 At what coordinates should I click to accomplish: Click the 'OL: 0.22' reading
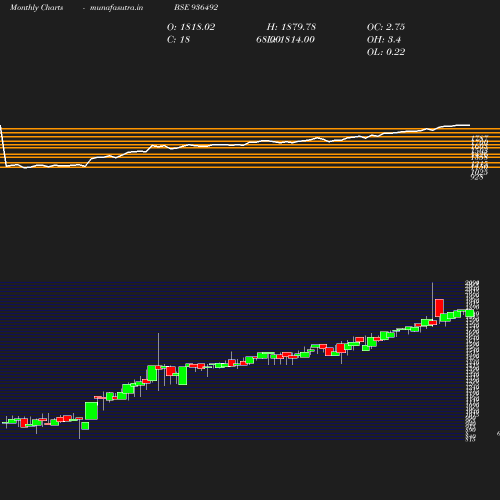pyautogui.click(x=386, y=52)
